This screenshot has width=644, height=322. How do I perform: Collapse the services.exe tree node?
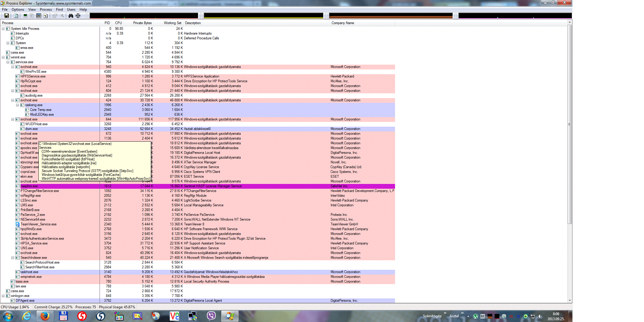8,62
